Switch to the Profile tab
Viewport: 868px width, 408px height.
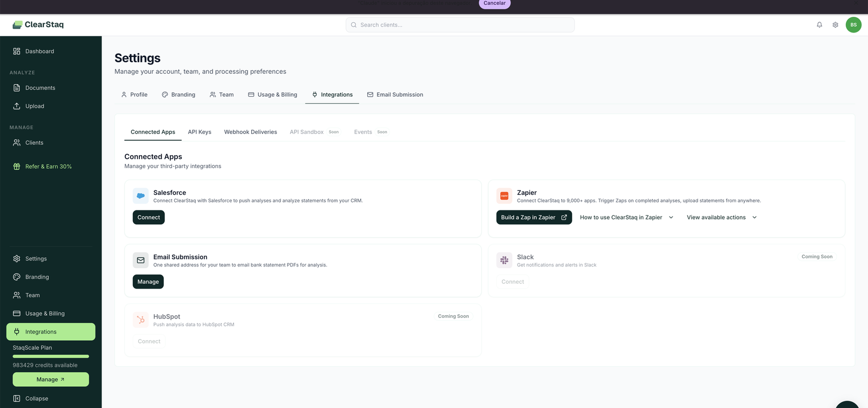tap(134, 94)
